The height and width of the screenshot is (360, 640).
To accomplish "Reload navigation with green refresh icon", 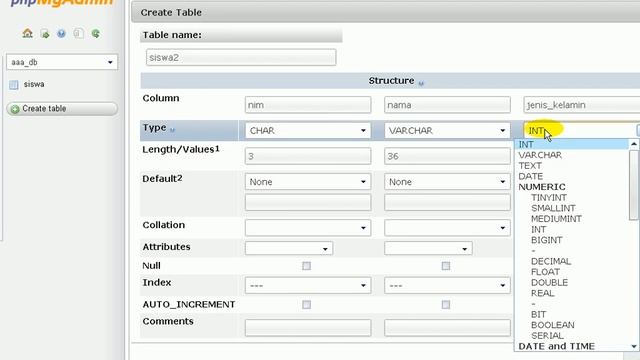I will pyautogui.click(x=96, y=33).
